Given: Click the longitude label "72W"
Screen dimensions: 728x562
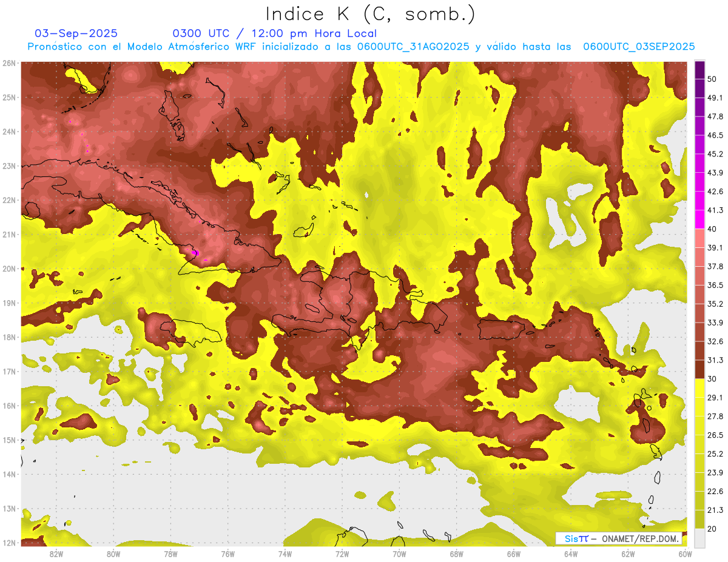Looking at the screenshot, I should pyautogui.click(x=342, y=554).
